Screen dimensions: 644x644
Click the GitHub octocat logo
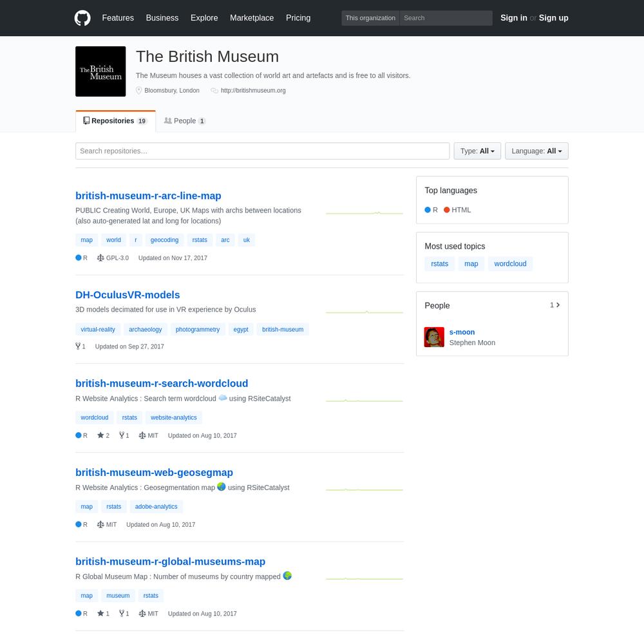pyautogui.click(x=82, y=18)
